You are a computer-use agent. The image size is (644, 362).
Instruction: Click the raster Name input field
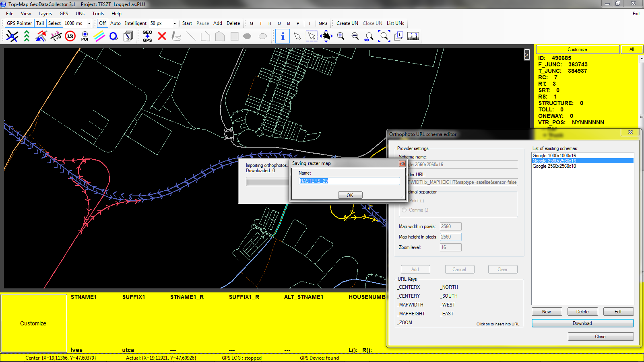click(349, 181)
